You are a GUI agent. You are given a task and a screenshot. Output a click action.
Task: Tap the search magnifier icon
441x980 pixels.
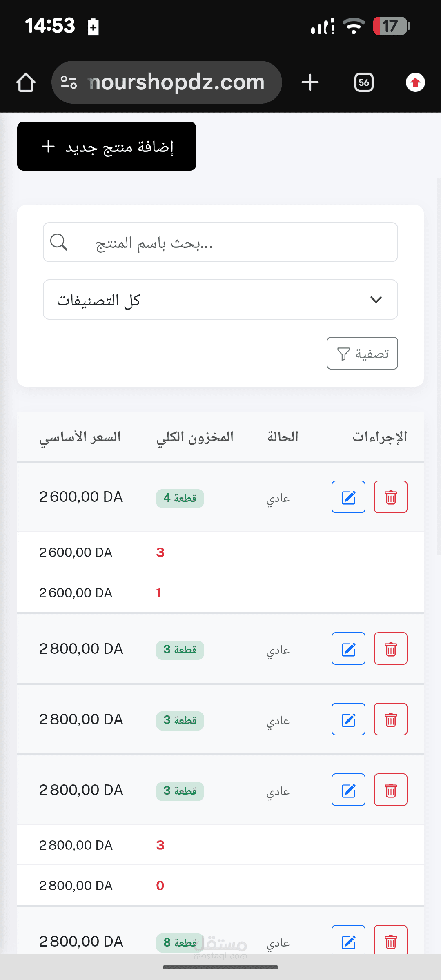coord(59,242)
